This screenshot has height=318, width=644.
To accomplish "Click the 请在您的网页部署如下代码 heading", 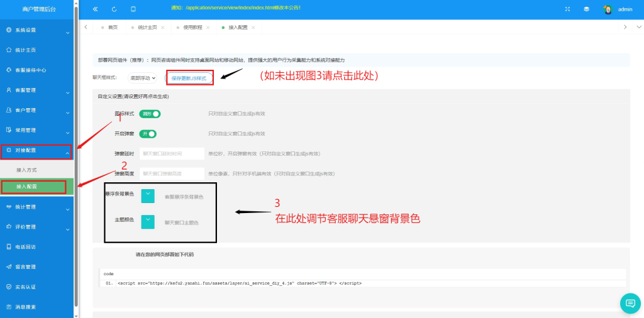I will [x=165, y=255].
